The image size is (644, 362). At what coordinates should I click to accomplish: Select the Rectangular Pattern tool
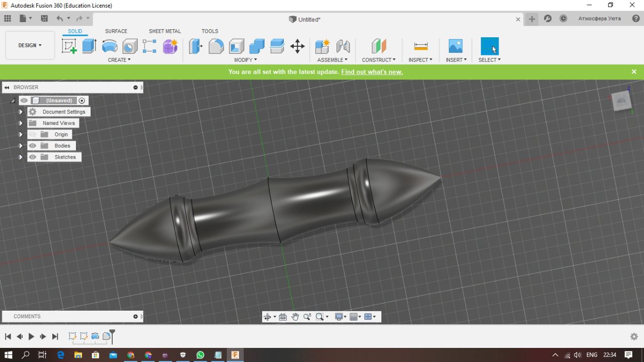pos(149,46)
